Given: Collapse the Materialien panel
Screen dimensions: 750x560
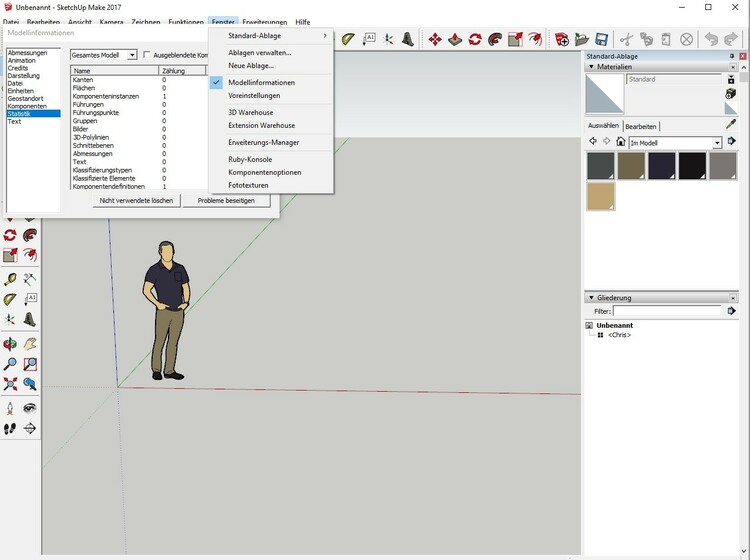Looking at the screenshot, I should click(592, 67).
